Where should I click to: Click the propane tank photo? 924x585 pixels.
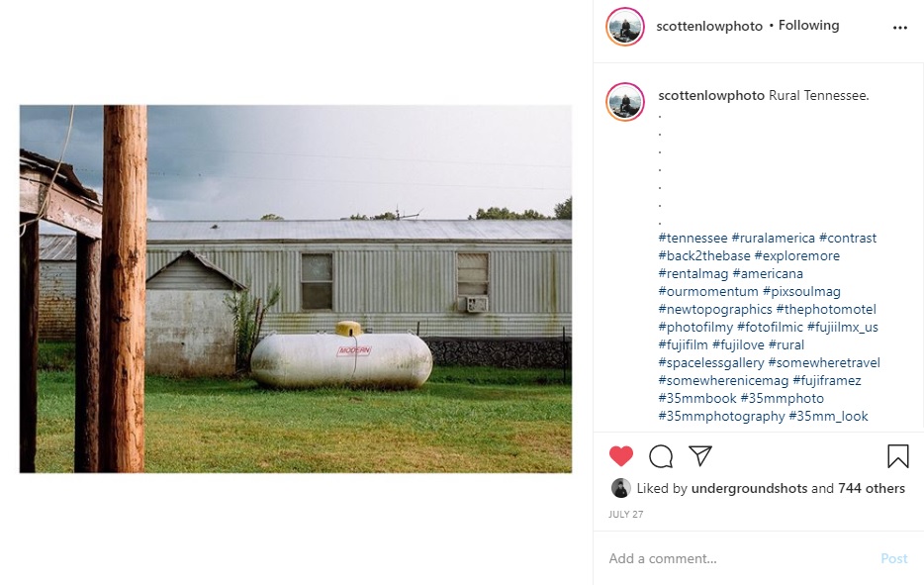[295, 289]
